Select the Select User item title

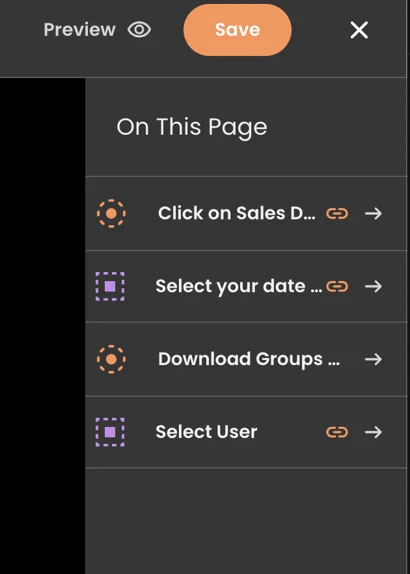(x=206, y=432)
